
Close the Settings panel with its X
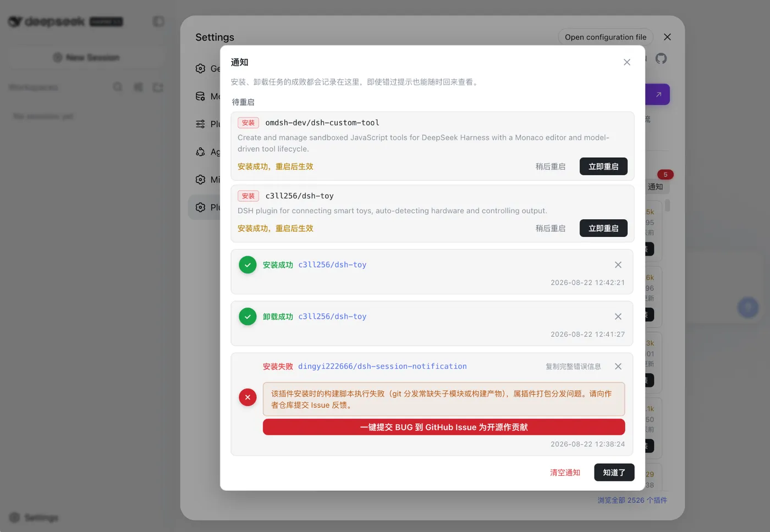tap(667, 37)
